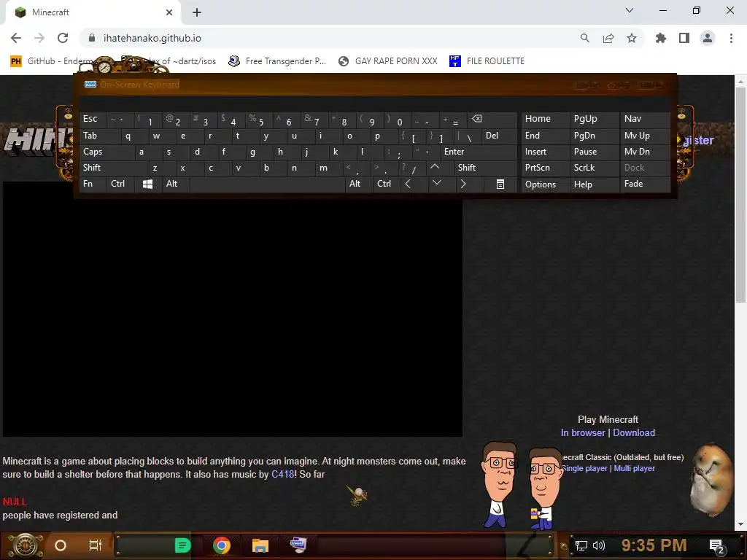747x560 pixels.
Task: Tap the PrtScn key on the On-Screen Keyboard
Action: click(x=546, y=168)
